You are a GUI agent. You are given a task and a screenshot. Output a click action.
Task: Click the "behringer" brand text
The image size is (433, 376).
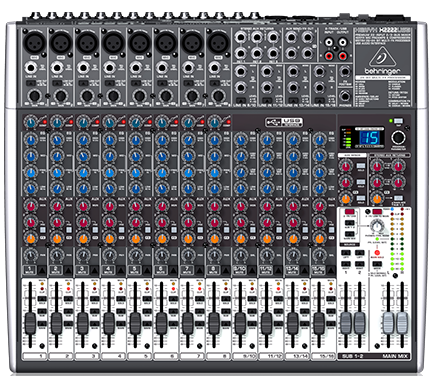[x=382, y=71]
